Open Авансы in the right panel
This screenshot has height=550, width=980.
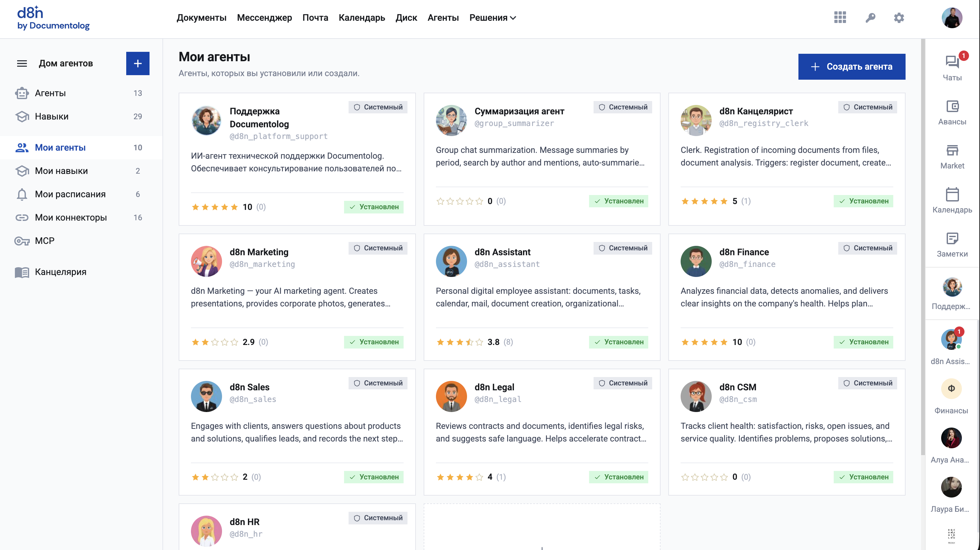[x=952, y=113]
